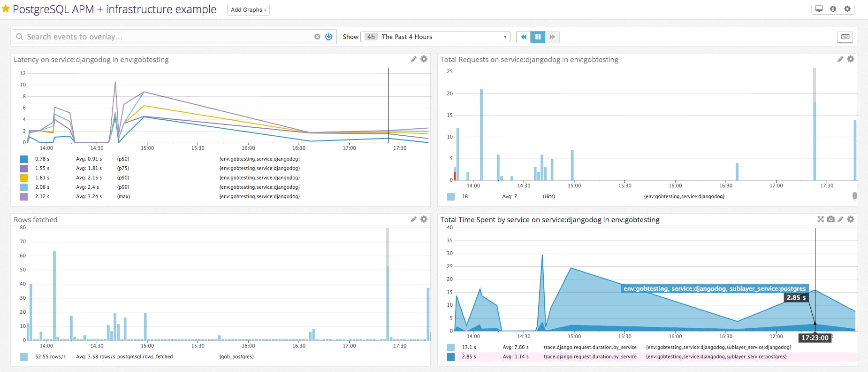Screen dimensions: 868x372
Task: Clear the event overlay search field
Action: [317, 37]
